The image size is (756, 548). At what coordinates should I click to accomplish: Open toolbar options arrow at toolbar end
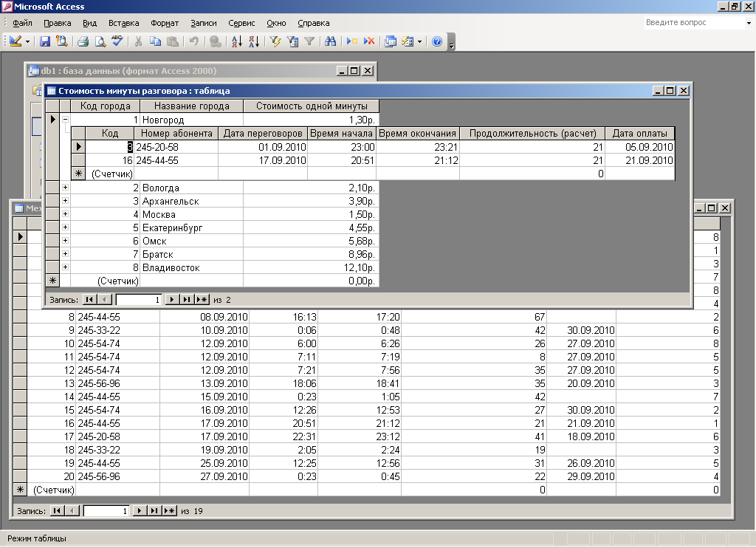[451, 42]
